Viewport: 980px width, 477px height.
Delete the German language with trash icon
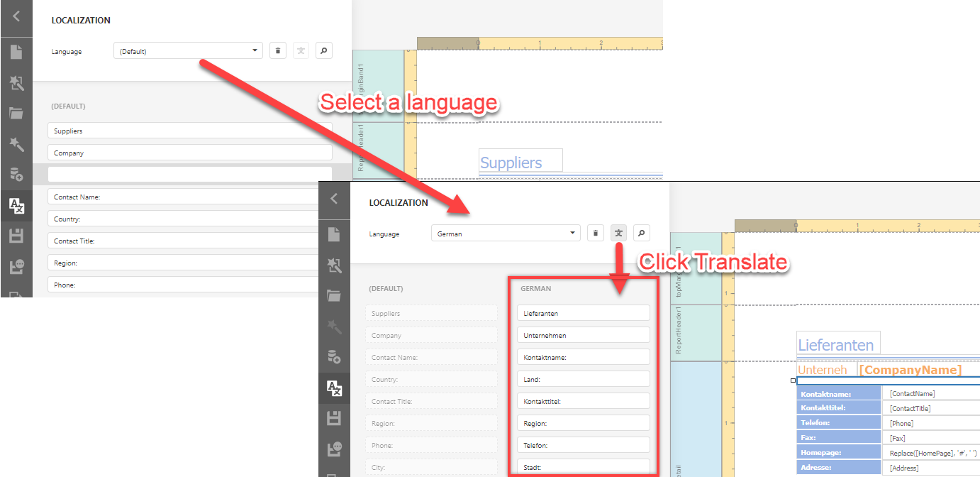596,233
